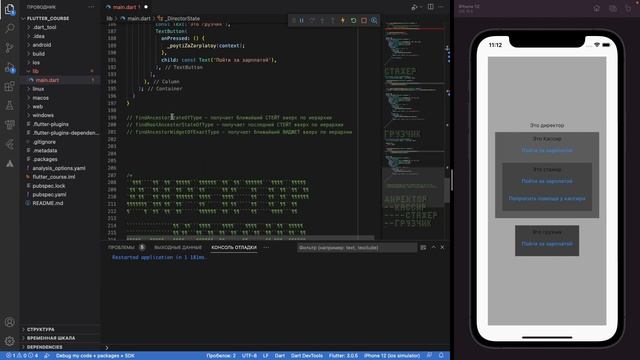Open the Testing flask view
The height and width of the screenshot is (360, 640).
[9, 105]
